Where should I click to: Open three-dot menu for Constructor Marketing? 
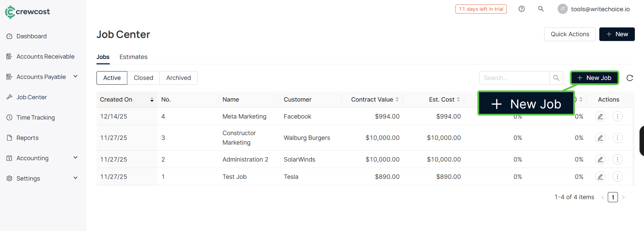(617, 138)
